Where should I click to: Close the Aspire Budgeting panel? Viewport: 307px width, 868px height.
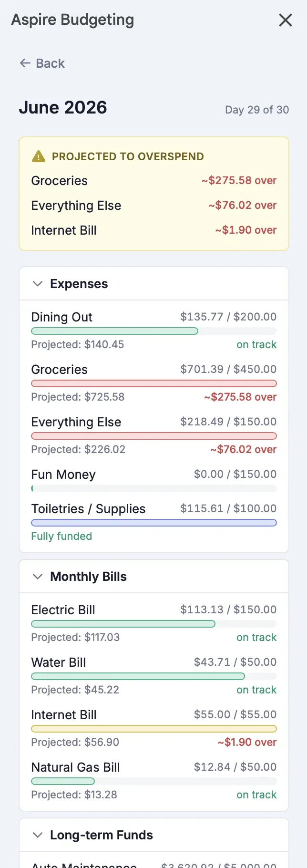(285, 20)
